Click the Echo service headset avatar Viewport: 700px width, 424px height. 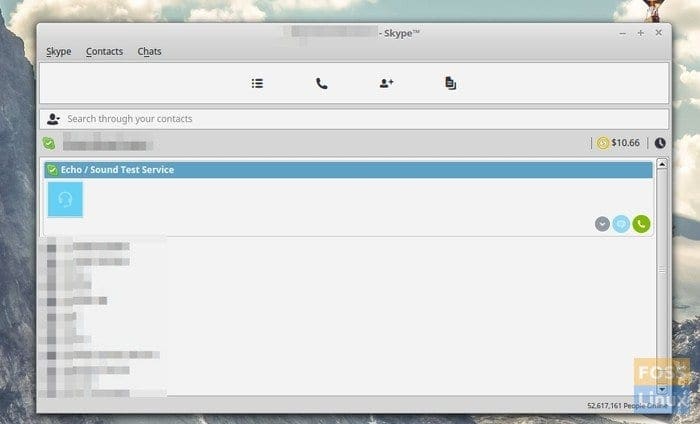65,199
